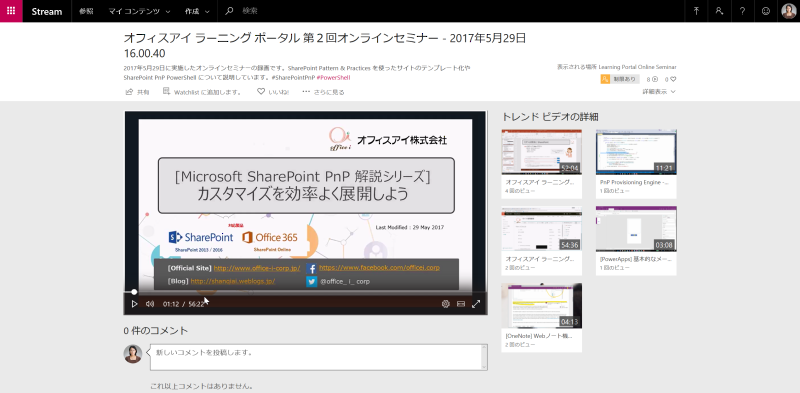Open the 参照 browse menu
Image resolution: width=800 pixels, height=393 pixels.
[x=86, y=11]
